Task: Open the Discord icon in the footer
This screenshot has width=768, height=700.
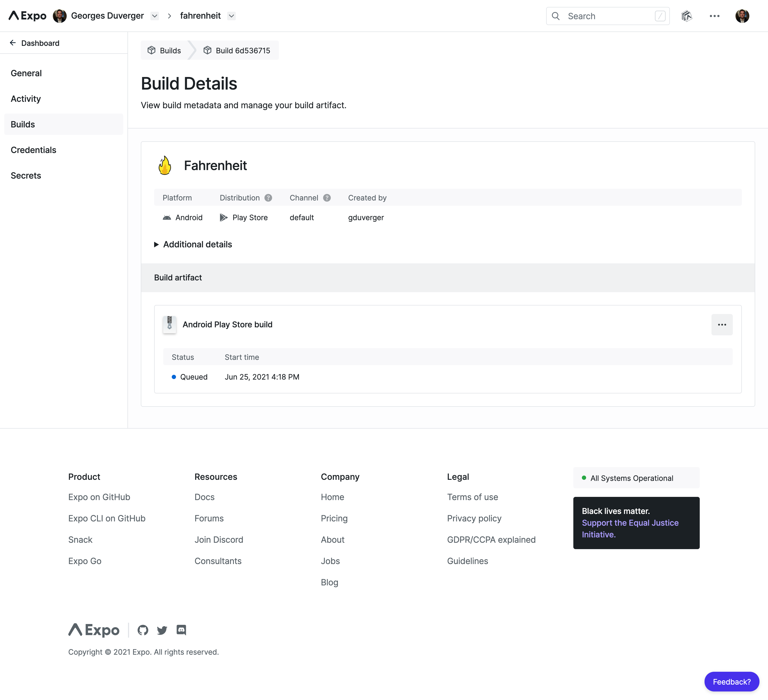Action: point(181,630)
